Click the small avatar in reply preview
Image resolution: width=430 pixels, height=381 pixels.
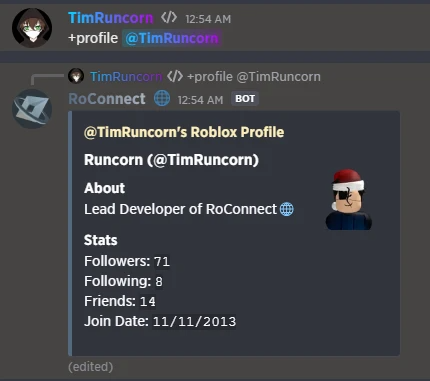point(76,76)
